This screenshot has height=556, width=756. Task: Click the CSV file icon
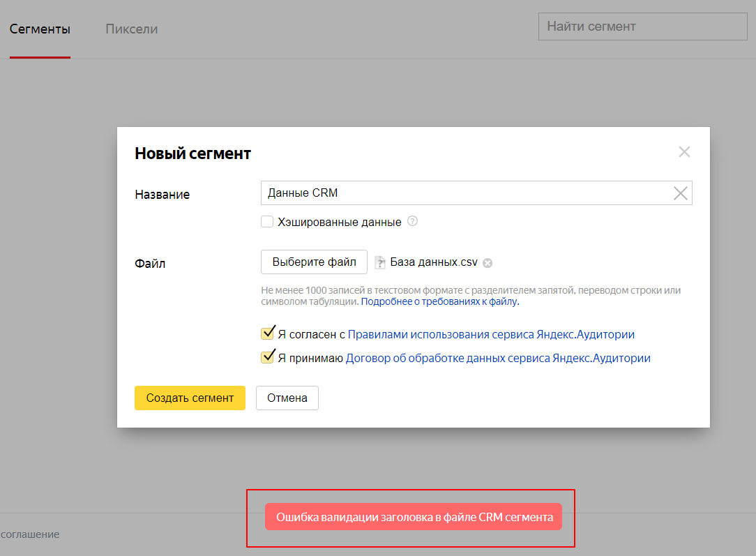click(380, 262)
